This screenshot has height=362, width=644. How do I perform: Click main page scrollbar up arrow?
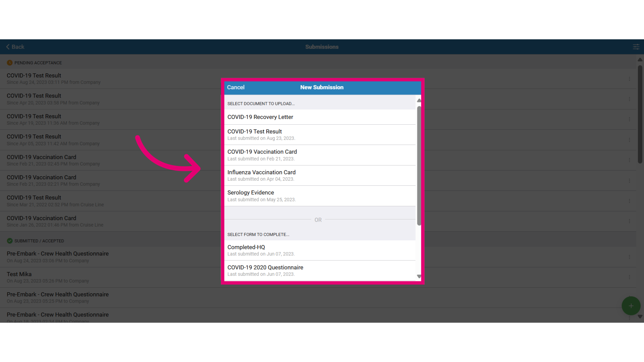pos(640,60)
